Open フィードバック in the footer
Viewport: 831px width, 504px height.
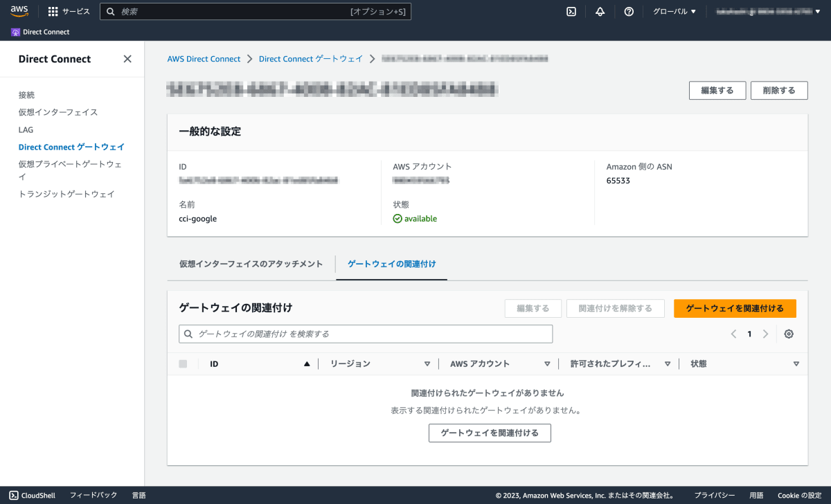93,496
